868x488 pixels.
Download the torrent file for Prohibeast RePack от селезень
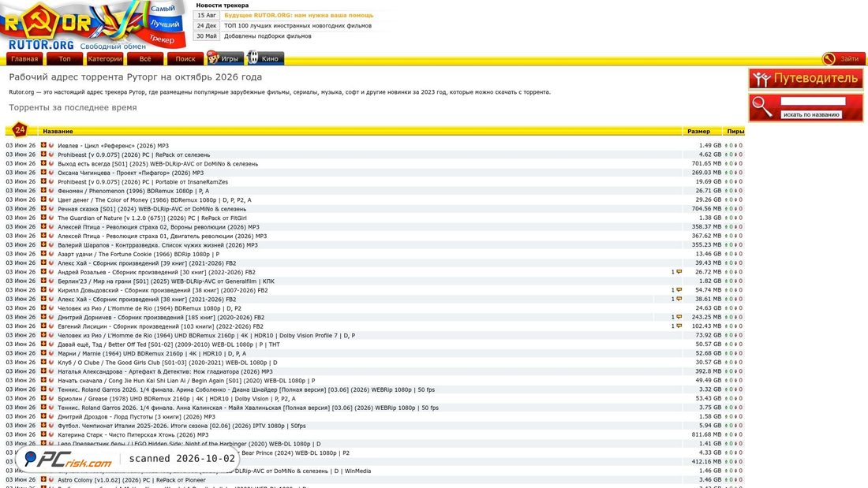(43, 155)
